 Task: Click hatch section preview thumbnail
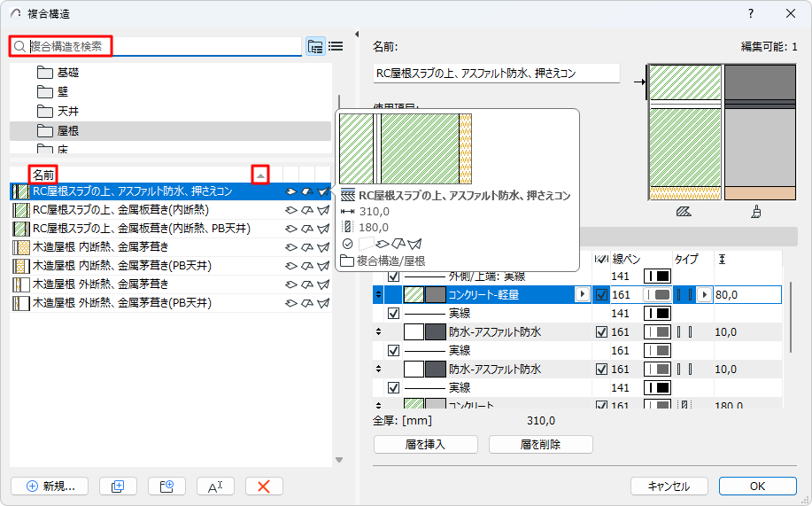point(685,132)
